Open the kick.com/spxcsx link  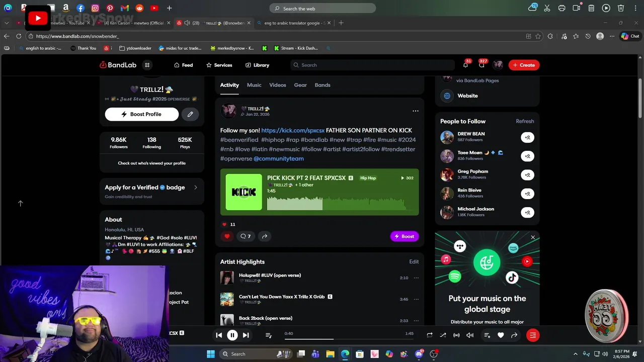(293, 130)
